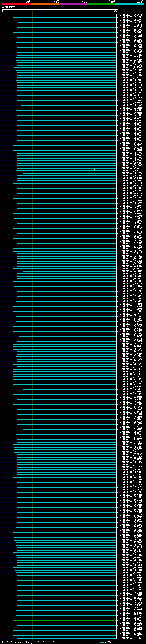Select hit label UniRef100_Q0DWH1
The width and height of the screenshot is (146, 644).
[x=131, y=32]
